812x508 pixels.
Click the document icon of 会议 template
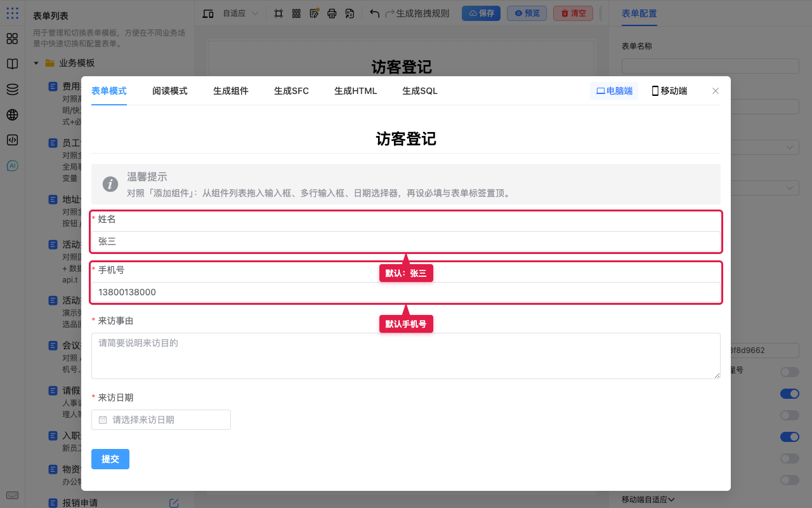(x=53, y=346)
